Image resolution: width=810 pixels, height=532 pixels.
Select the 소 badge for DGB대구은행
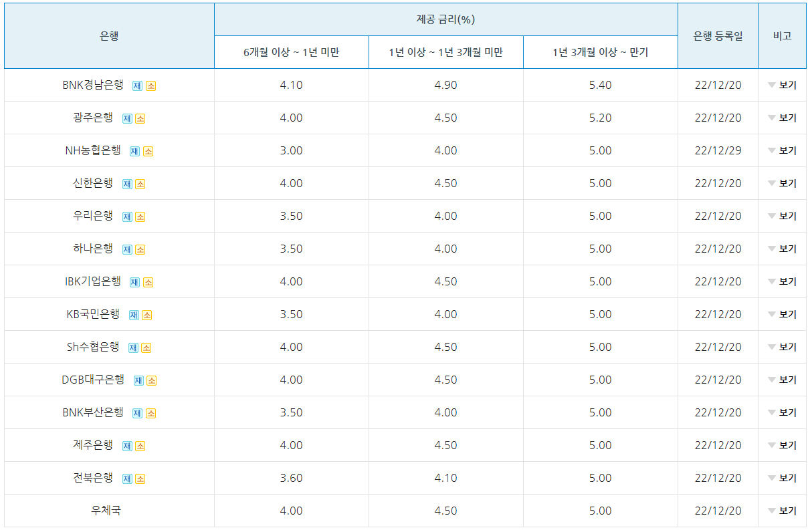151,380
